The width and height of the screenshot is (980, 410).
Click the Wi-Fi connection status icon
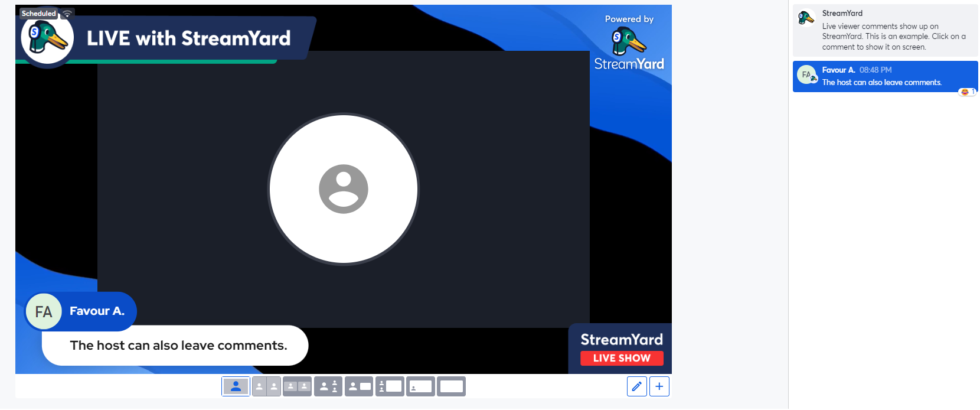(67, 14)
